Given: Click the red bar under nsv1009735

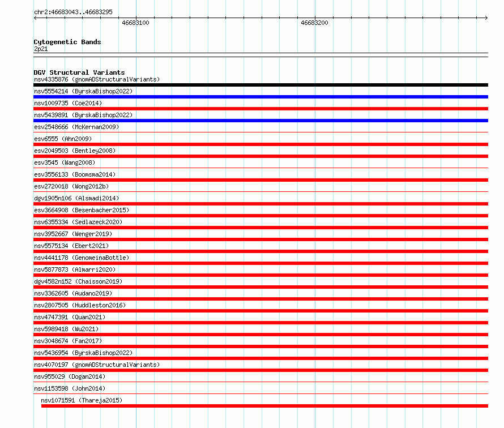Looking at the screenshot, I should click(x=260, y=109).
